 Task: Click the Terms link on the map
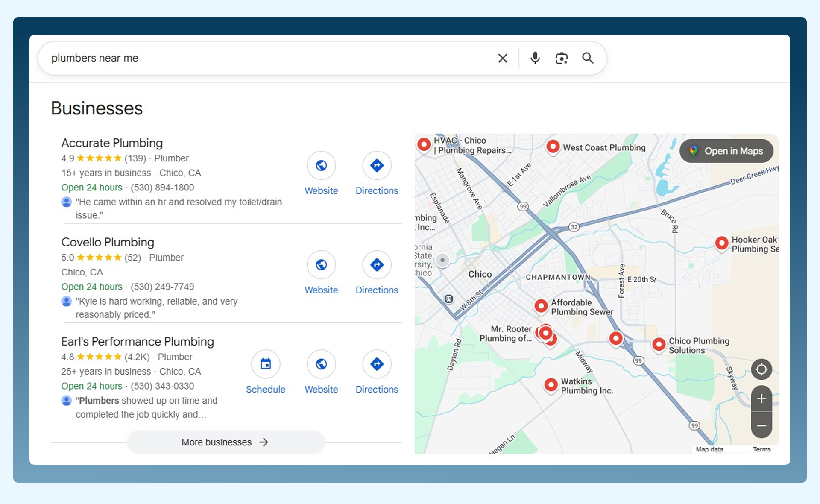coord(761,449)
